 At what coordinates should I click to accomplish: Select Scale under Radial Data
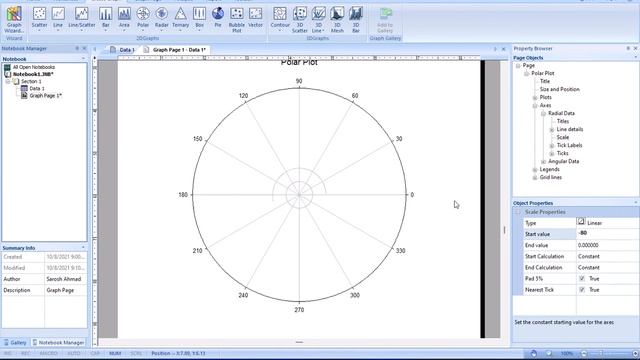(562, 137)
